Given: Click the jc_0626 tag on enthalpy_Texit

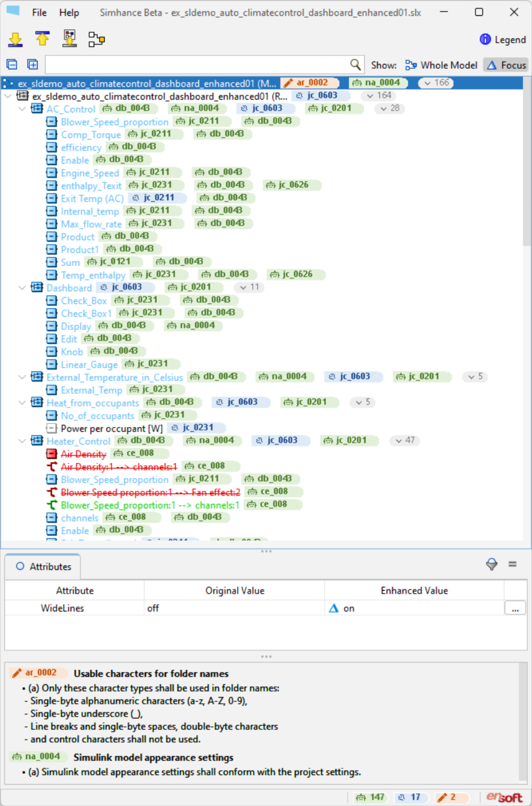Looking at the screenshot, I should (x=292, y=185).
